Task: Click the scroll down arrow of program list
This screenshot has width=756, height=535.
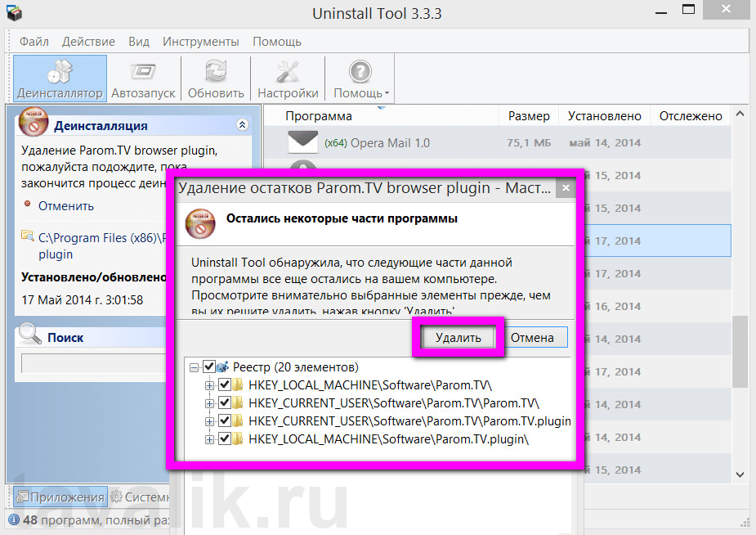Action: pyautogui.click(x=740, y=474)
